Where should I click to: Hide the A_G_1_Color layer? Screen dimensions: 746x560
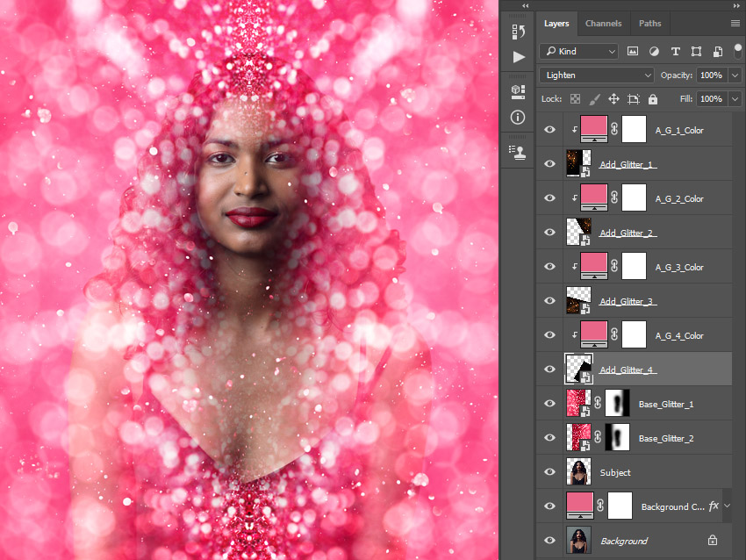(x=549, y=129)
